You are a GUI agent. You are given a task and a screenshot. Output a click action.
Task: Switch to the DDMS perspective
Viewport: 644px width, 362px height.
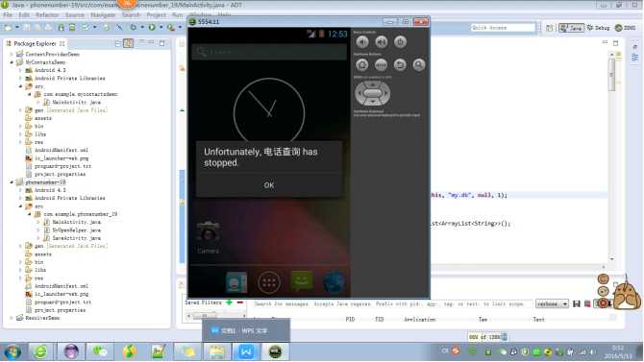[626, 28]
